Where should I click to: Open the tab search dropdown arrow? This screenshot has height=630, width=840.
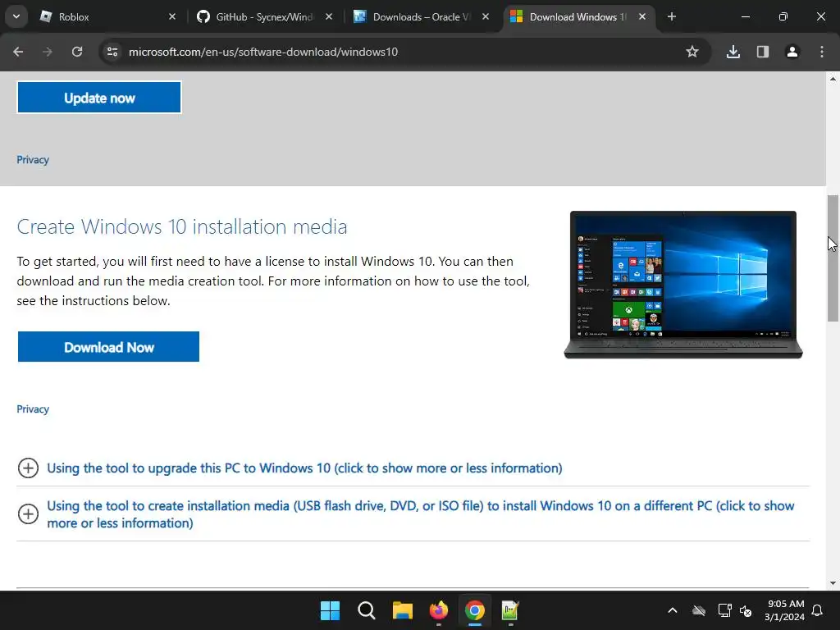click(16, 16)
